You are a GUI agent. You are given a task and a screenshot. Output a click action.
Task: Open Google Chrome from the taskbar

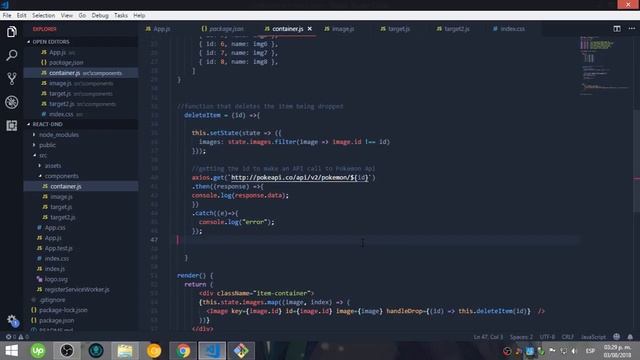click(183, 351)
